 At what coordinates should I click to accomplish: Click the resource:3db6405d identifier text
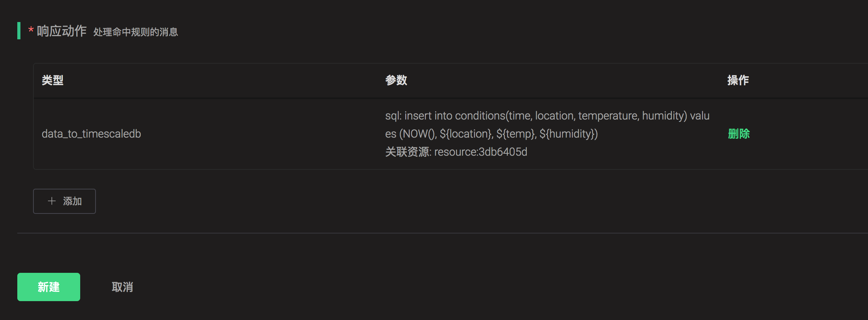[480, 152]
